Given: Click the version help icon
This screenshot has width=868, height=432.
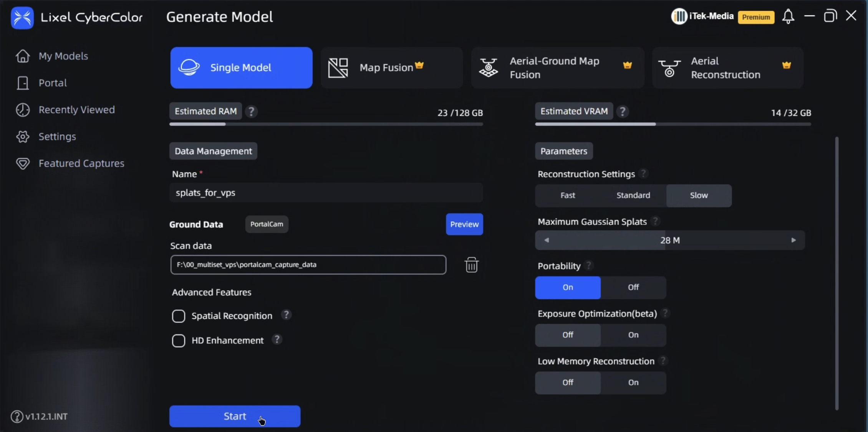Looking at the screenshot, I should 17,416.
